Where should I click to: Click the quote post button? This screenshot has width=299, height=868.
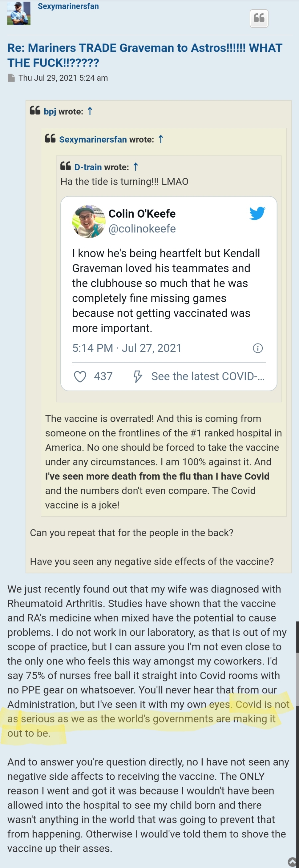coord(259,18)
